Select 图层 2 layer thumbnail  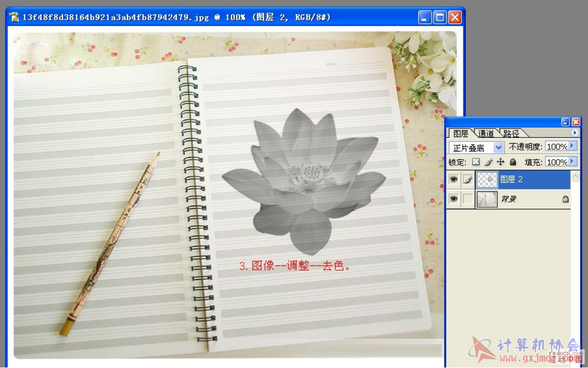(487, 180)
